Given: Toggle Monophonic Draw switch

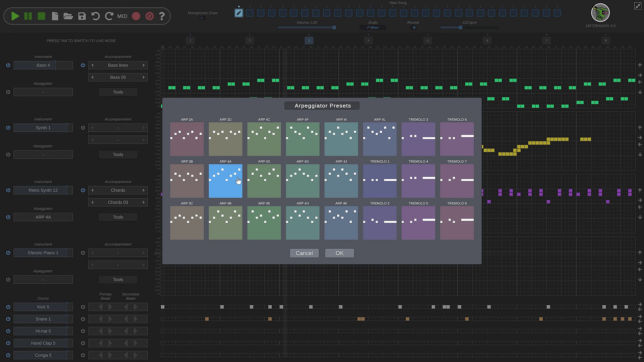Looking at the screenshot, I should [202, 18].
